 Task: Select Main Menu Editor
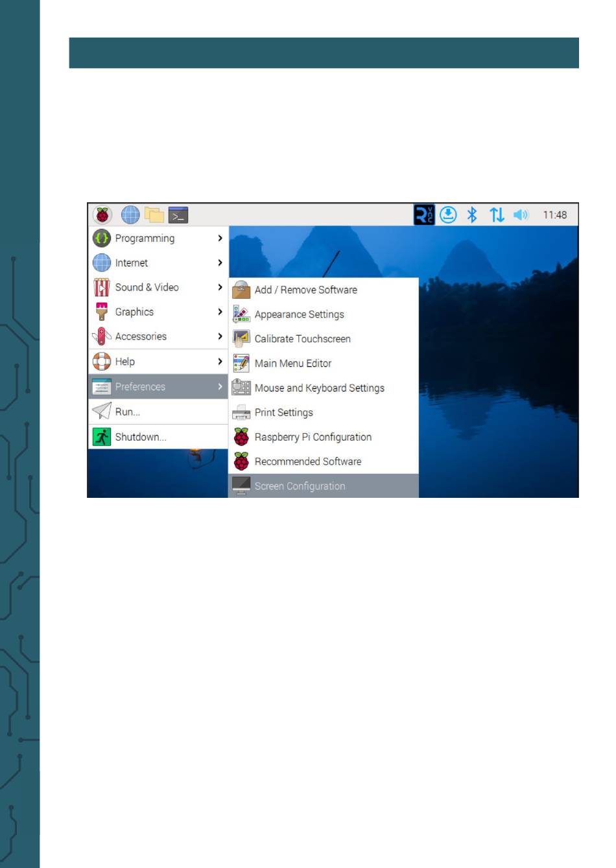pos(324,363)
